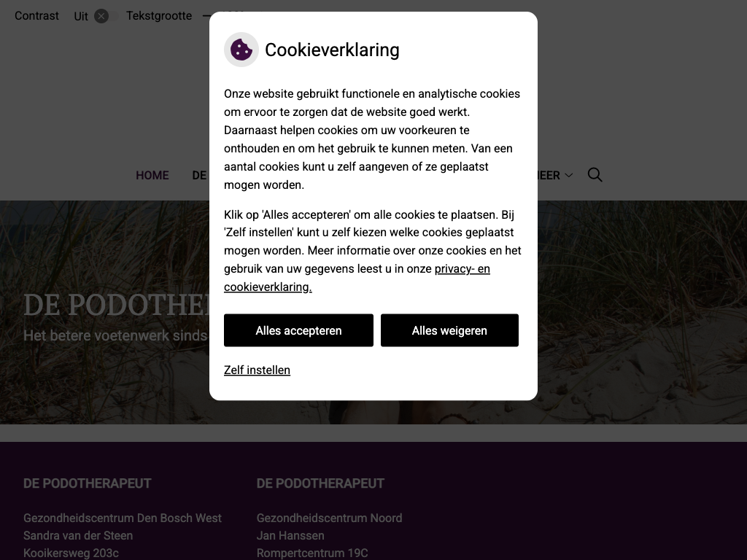Click Gezondheidscentrum Noord footer text
Viewport: 747px width, 560px height.
tap(329, 518)
